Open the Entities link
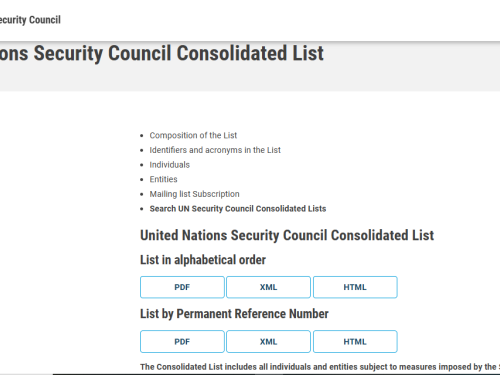 163,179
